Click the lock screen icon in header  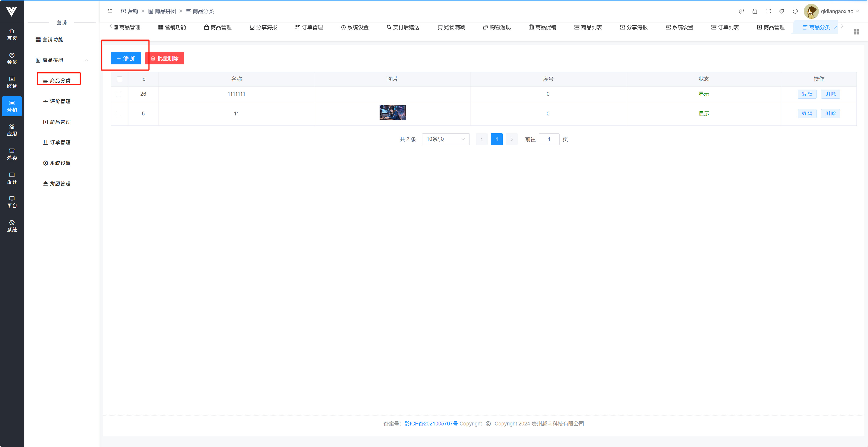point(754,11)
